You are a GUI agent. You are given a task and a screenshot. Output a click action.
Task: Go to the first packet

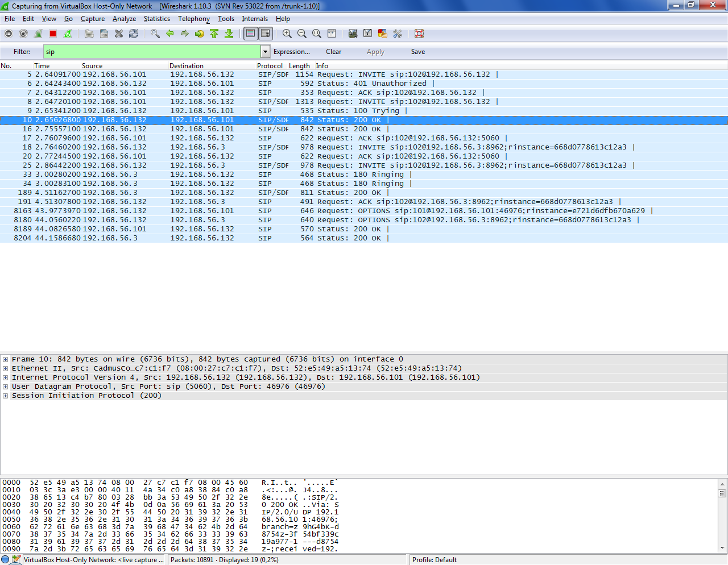point(214,34)
